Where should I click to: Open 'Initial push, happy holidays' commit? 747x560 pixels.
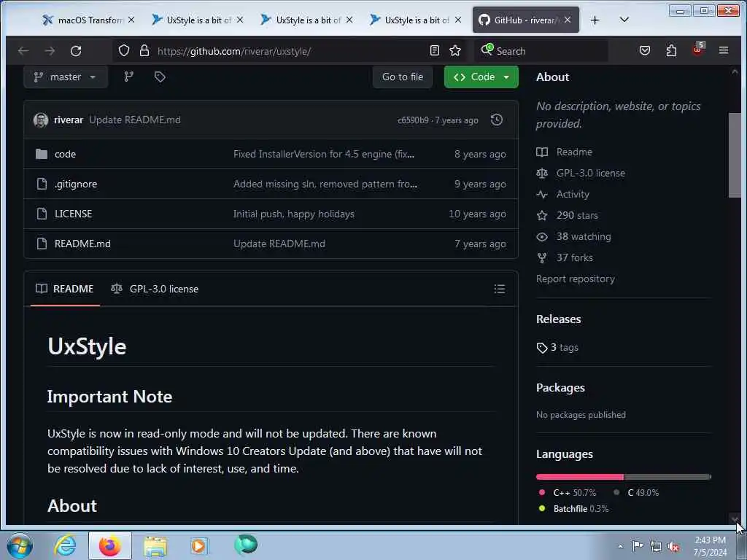click(294, 214)
